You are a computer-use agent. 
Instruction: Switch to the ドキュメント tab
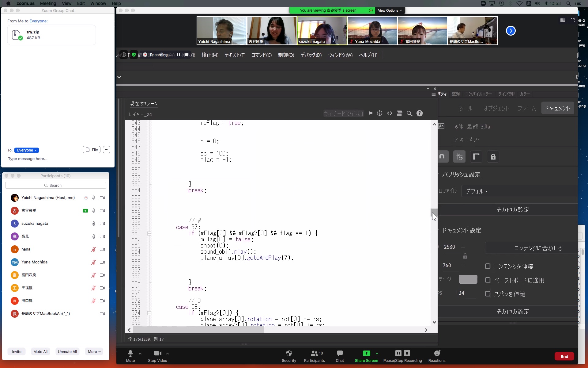click(x=557, y=108)
